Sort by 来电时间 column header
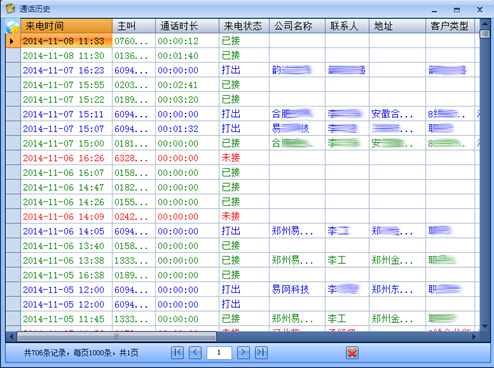 pos(67,26)
